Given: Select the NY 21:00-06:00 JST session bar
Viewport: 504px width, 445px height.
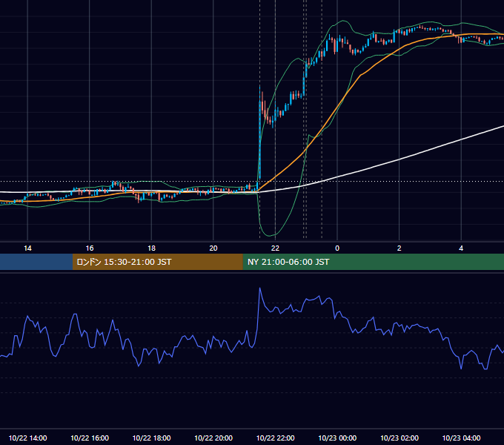Looking at the screenshot, I should point(373,262).
